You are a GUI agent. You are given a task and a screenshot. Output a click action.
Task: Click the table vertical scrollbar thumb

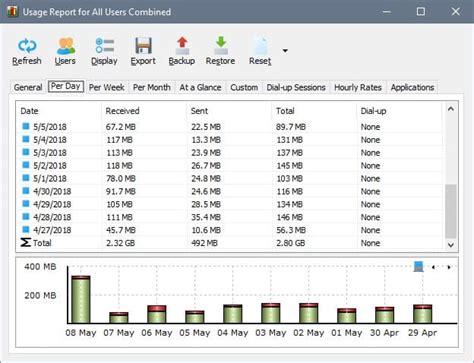(x=451, y=211)
